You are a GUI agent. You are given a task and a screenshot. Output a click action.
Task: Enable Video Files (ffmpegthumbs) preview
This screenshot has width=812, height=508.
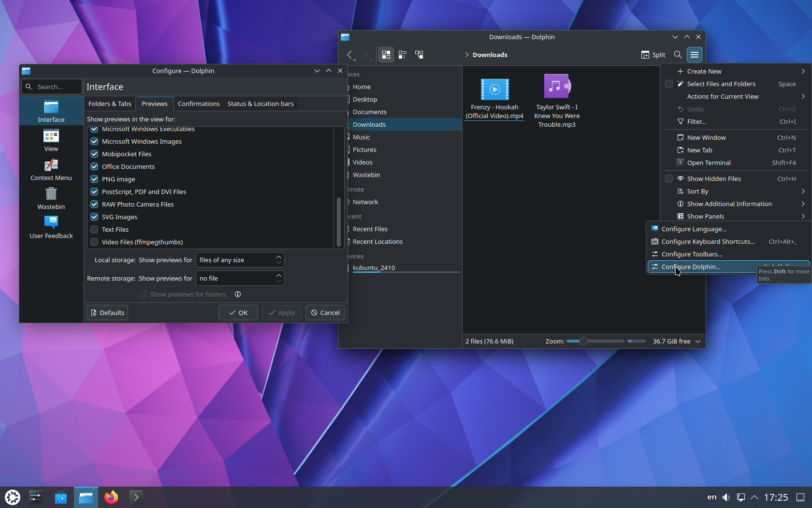94,242
